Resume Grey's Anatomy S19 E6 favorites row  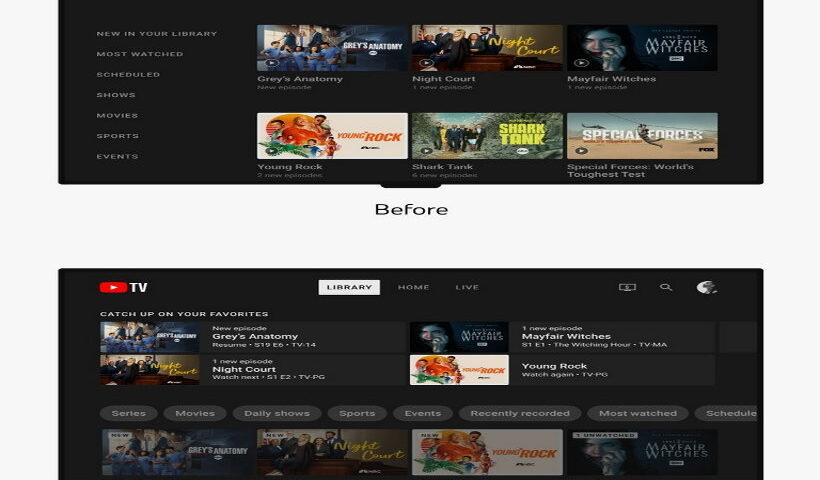click(x=253, y=337)
